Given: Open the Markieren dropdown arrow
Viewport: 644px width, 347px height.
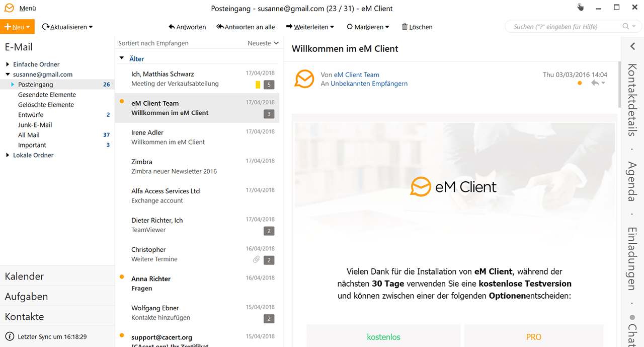Looking at the screenshot, I should (387, 27).
